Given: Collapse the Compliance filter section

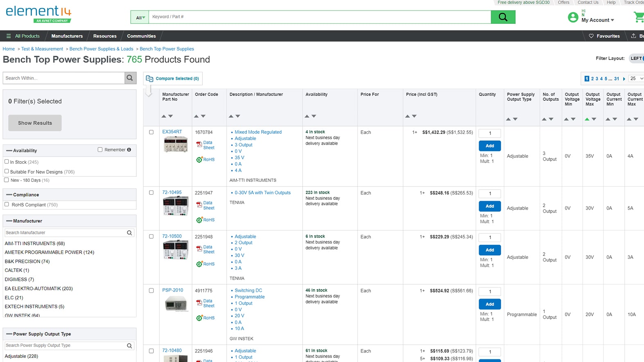Looking at the screenshot, I should [9, 195].
